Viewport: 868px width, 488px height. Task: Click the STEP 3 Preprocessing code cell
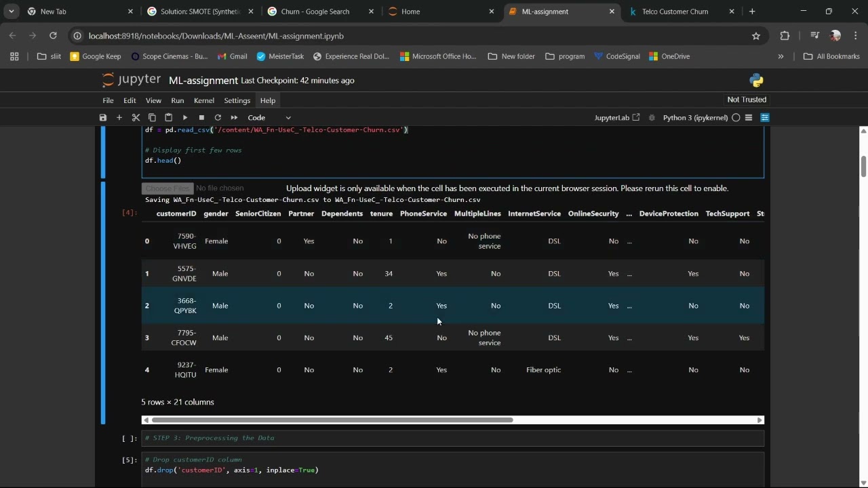point(453,439)
